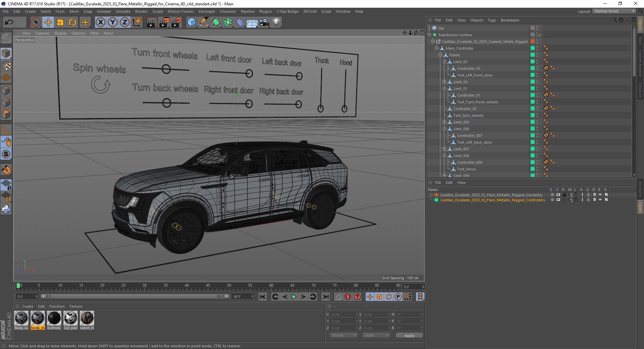Select Text_Spin_wheels object row
This screenshot has width=644, height=349.
(x=468, y=115)
